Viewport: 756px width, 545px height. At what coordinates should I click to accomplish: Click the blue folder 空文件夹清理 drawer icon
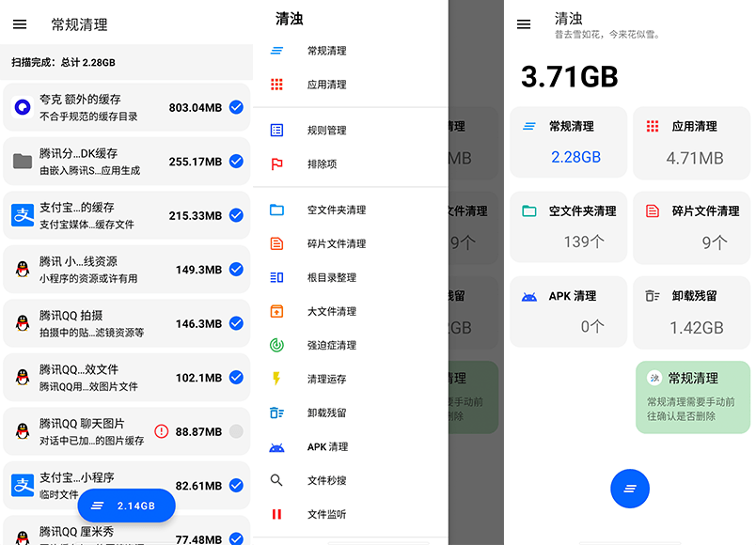point(276,210)
